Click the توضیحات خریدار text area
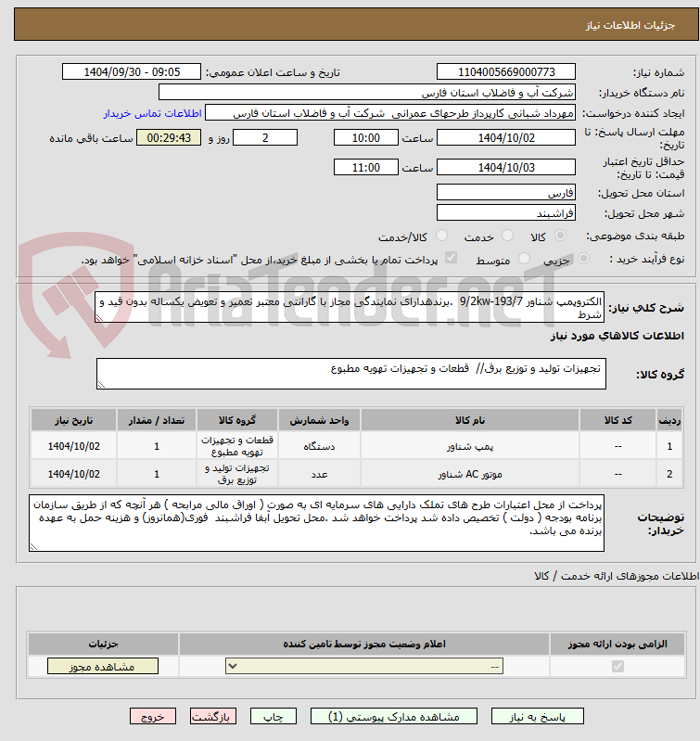 tap(316, 523)
